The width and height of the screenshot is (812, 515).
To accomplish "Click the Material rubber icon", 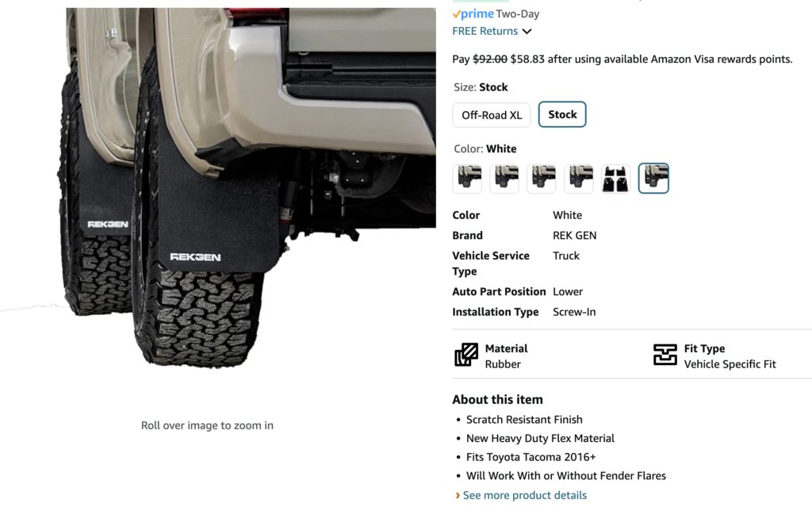I will 466,355.
